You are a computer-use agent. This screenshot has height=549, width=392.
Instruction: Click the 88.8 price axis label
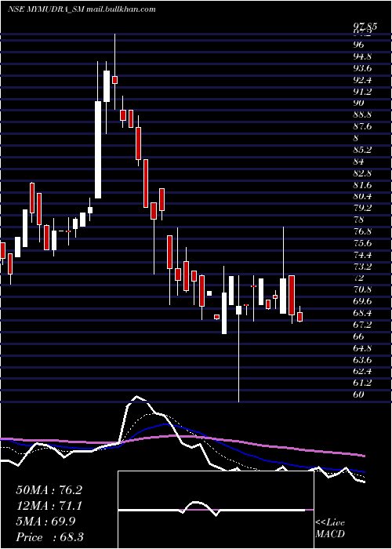click(362, 115)
